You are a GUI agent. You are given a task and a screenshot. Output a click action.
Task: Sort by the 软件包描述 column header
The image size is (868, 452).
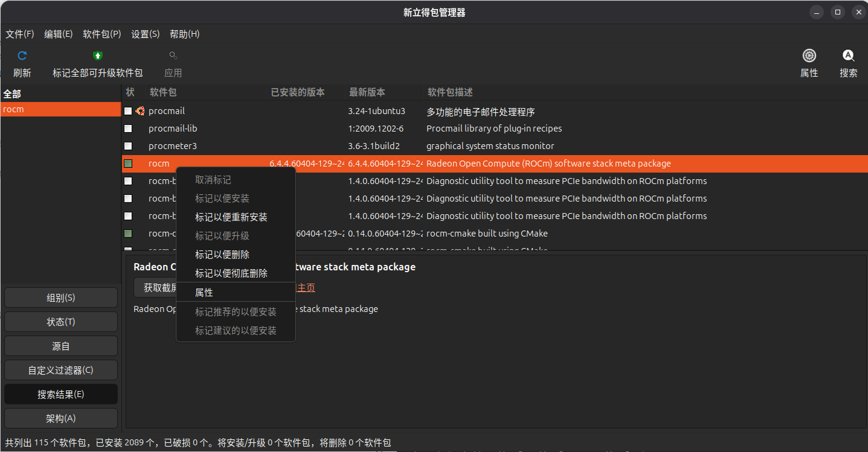[x=450, y=92]
